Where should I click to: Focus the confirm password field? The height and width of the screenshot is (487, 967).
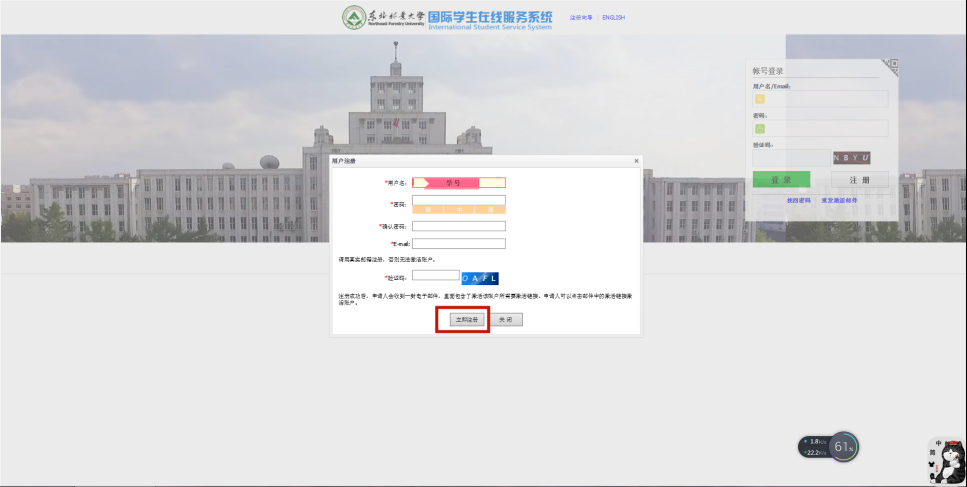[x=458, y=226]
